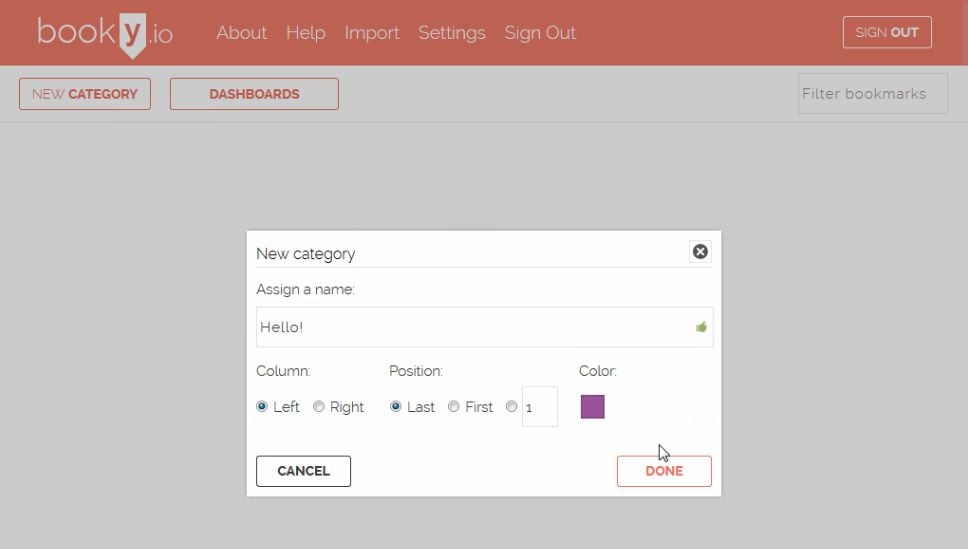Go to the Help menu item
This screenshot has width=968, height=549.
coord(305,33)
